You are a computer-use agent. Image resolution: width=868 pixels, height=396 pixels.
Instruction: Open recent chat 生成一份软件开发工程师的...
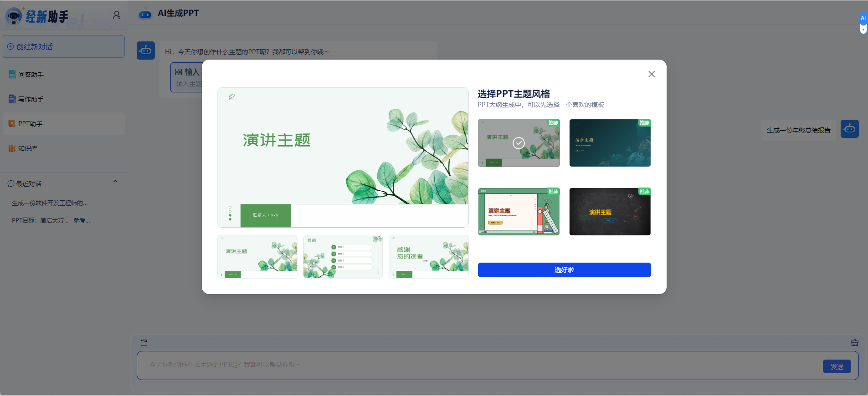click(50, 203)
